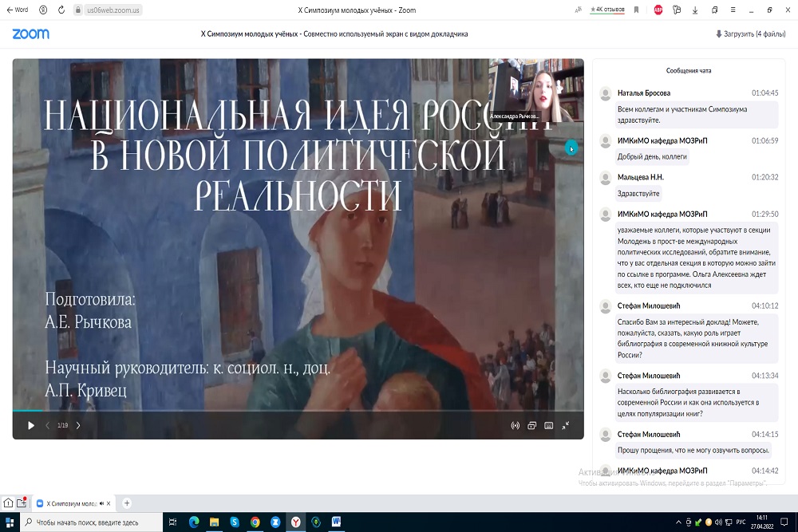Mute sound on the Zoom browser tab
This screenshot has height=532, width=798.
(x=102, y=503)
